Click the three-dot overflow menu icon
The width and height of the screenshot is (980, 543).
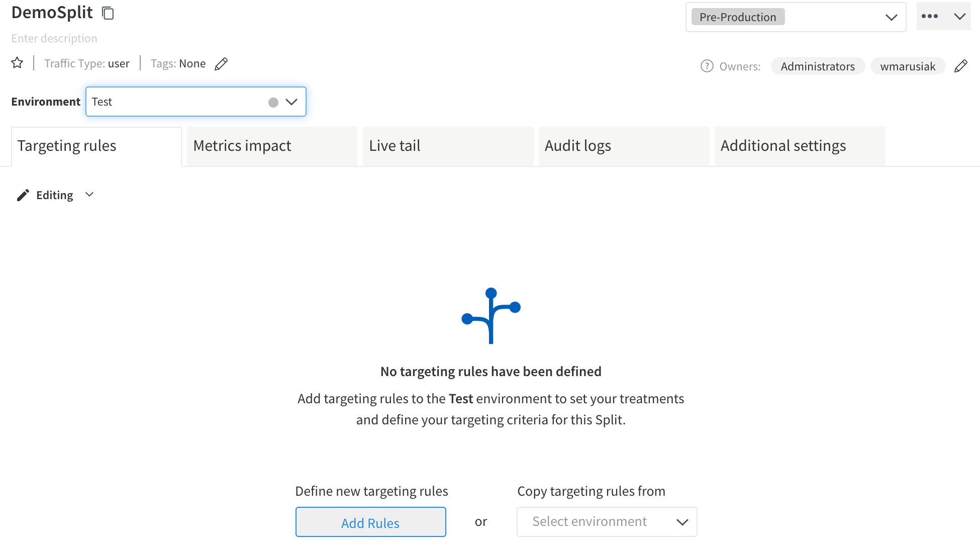pos(929,16)
